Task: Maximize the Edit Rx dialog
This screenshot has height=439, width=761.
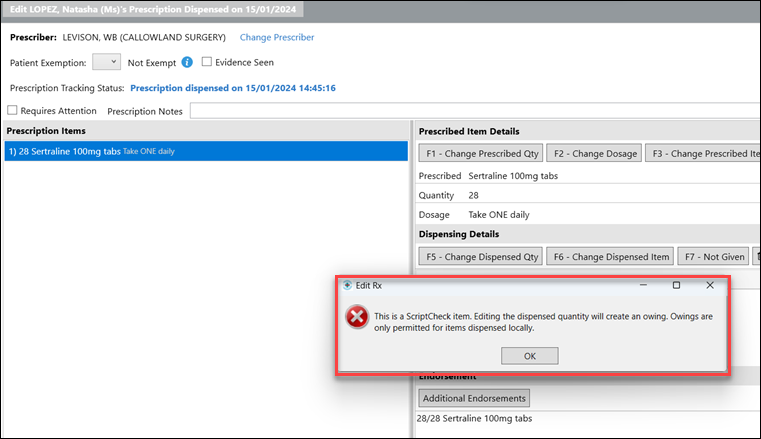Action: point(676,285)
